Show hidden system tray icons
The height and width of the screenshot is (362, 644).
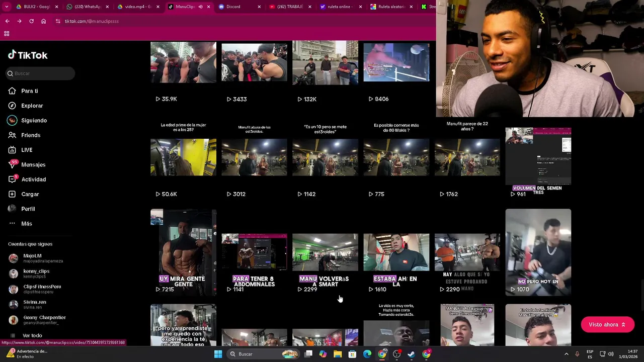[x=566, y=354]
